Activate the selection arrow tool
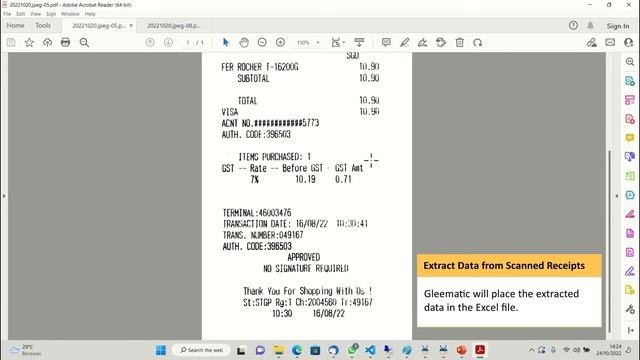This screenshot has width=640, height=360. [x=225, y=42]
